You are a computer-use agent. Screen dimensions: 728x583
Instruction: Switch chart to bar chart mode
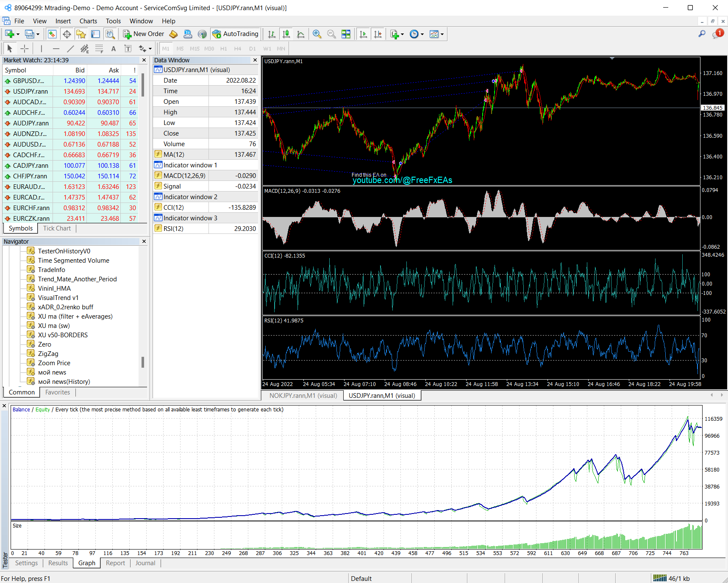tap(272, 34)
